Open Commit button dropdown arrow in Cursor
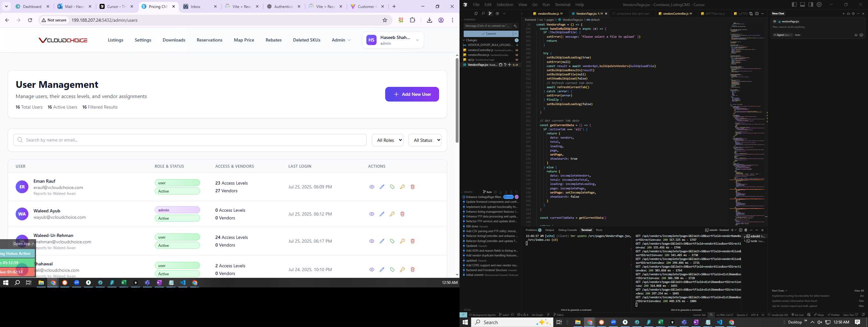This screenshot has height=327, width=868. pos(516,34)
